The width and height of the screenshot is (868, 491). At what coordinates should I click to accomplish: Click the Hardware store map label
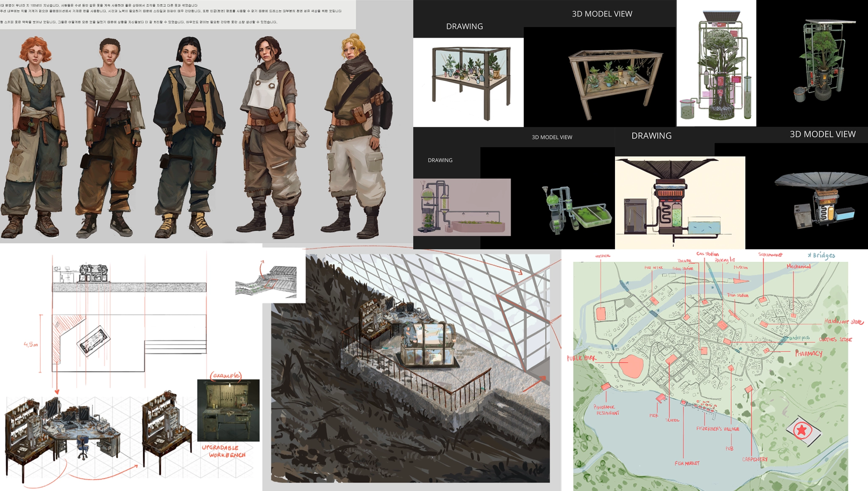point(843,322)
